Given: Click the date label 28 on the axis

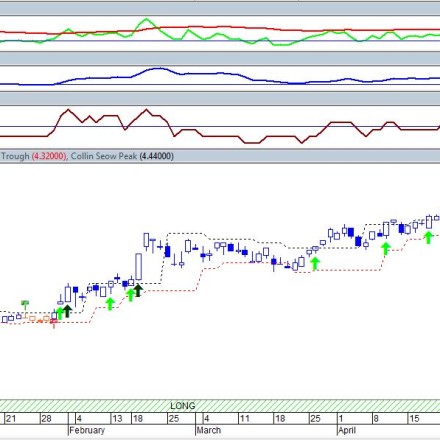Looking at the screenshot, I should coord(46,418).
